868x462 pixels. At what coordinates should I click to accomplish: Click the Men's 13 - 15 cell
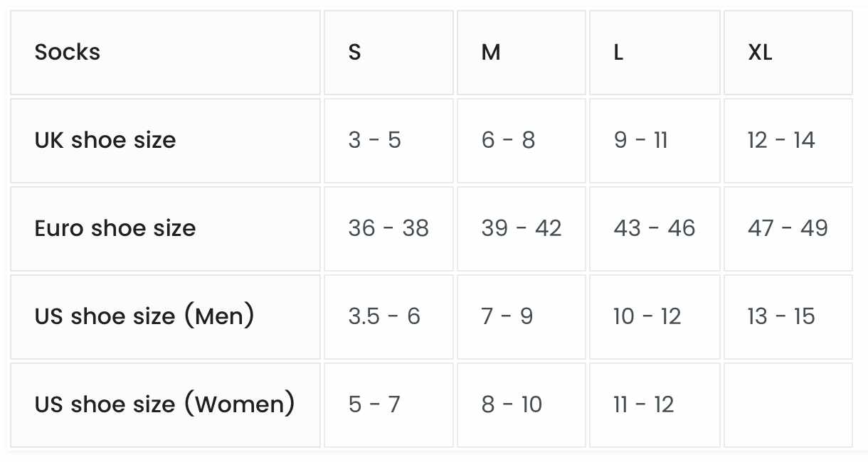tap(788, 317)
